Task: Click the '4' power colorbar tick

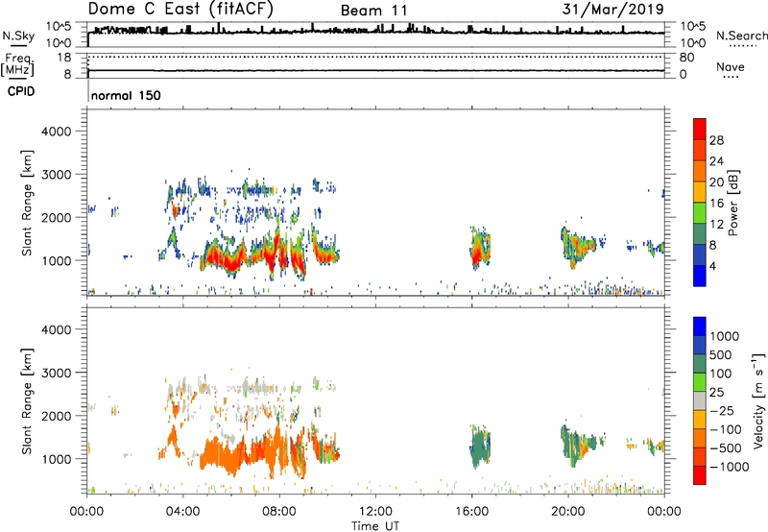Action: pyautogui.click(x=712, y=267)
